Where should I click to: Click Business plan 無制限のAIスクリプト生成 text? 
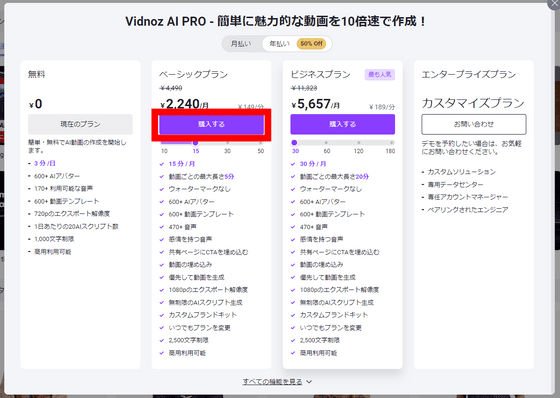click(337, 303)
